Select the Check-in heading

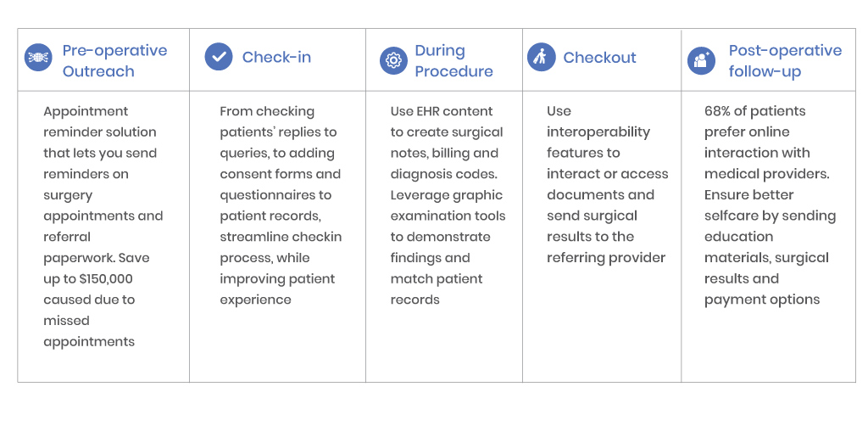(x=277, y=57)
